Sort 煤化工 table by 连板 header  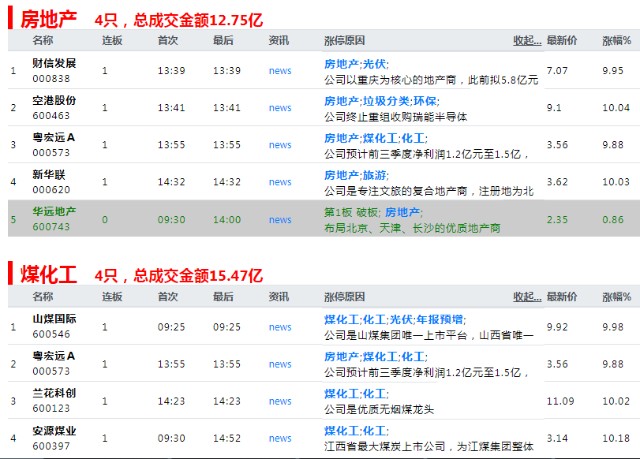(x=112, y=297)
